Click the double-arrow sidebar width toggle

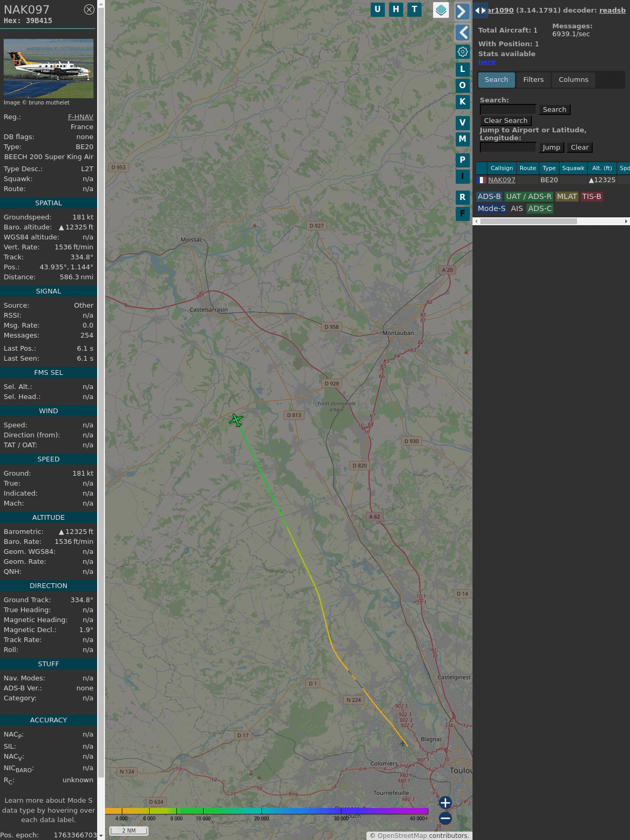[x=480, y=10]
